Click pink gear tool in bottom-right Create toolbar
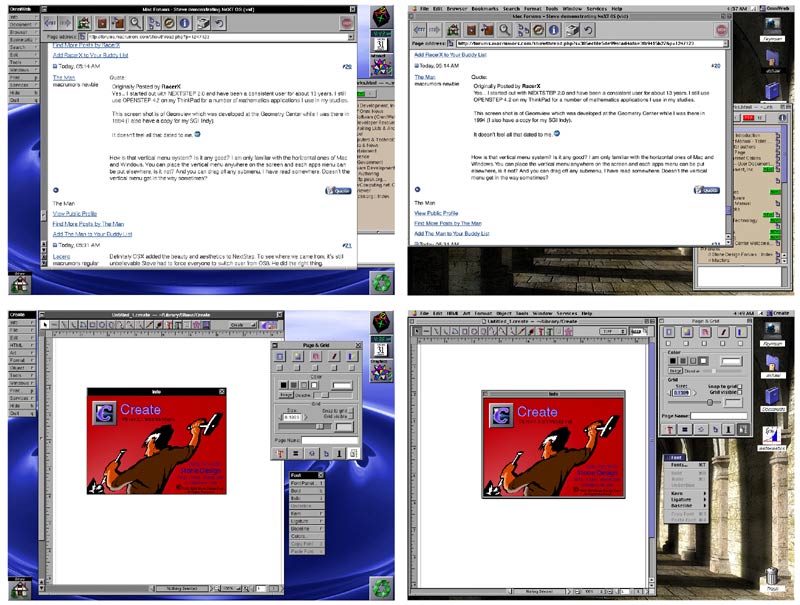This screenshot has width=800, height=605. coord(568,331)
